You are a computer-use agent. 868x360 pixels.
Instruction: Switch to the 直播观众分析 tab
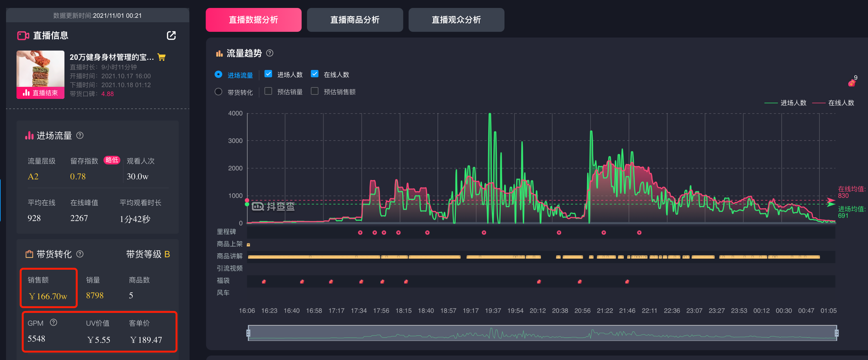point(456,20)
